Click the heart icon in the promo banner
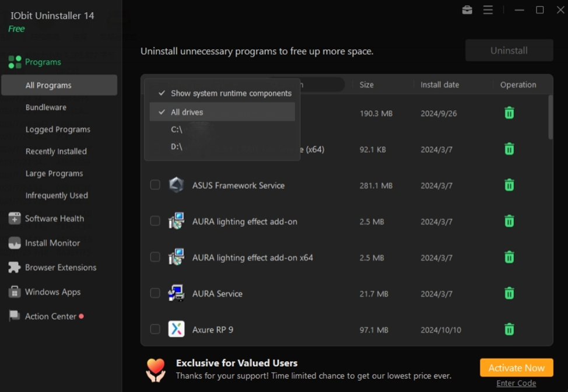Image resolution: width=568 pixels, height=392 pixels. pos(156,370)
